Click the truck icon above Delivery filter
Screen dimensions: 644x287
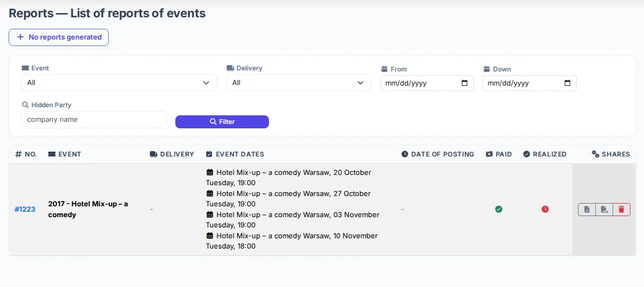coord(231,68)
